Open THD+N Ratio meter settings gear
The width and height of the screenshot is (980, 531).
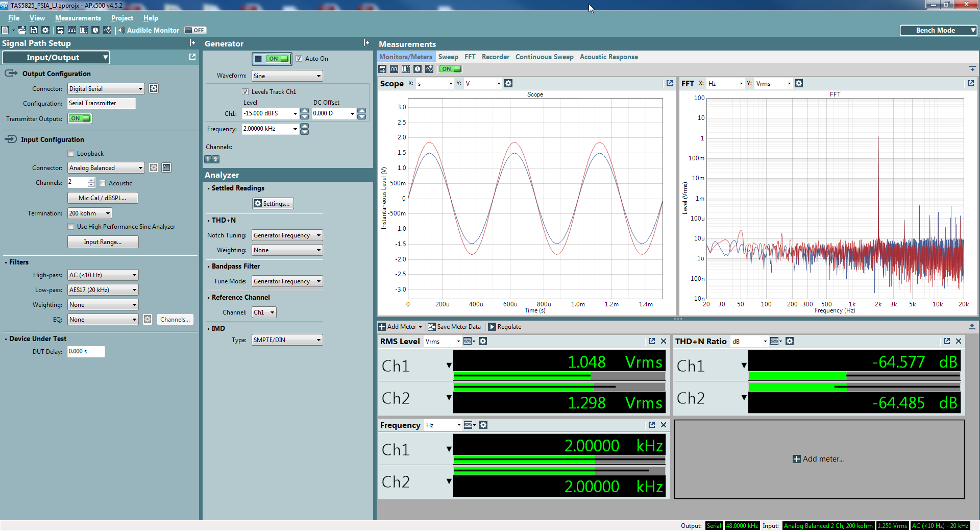[790, 341]
